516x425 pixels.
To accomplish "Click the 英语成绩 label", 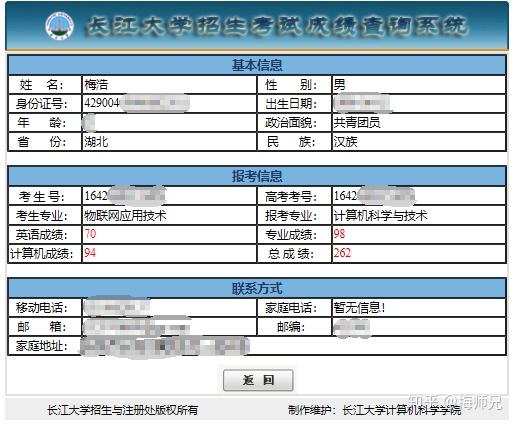I will tap(42, 235).
